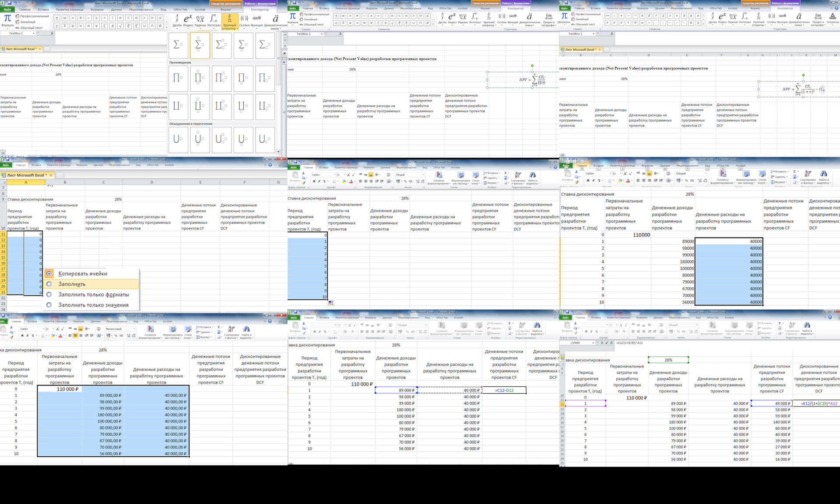Click fx Insert Function beside СУММ name box

[x=611, y=343]
